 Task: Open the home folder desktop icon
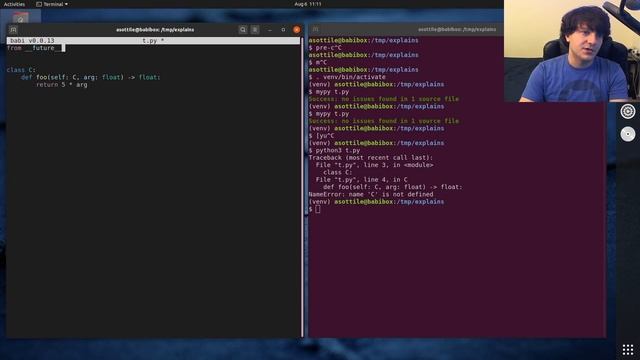pos(20,18)
